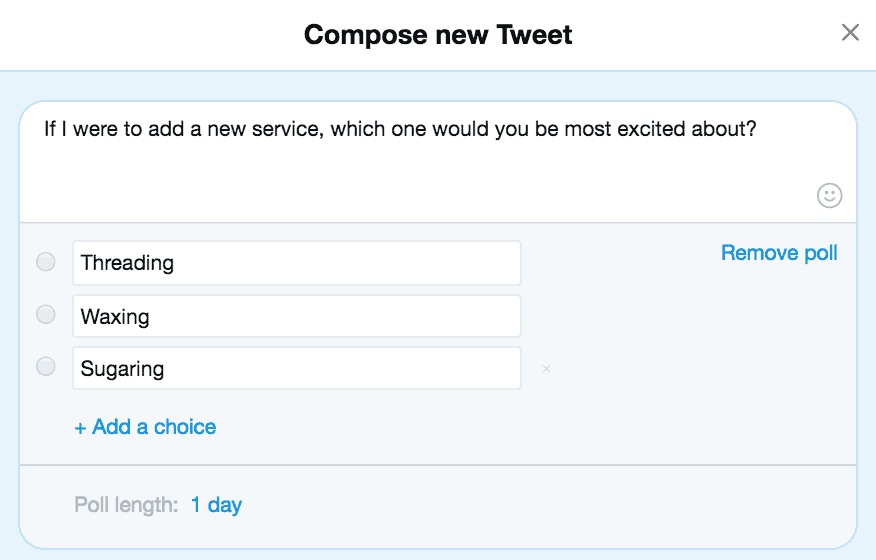Add another poll option via 'Add a choice'
Screen dimensions: 876x560
(x=153, y=427)
